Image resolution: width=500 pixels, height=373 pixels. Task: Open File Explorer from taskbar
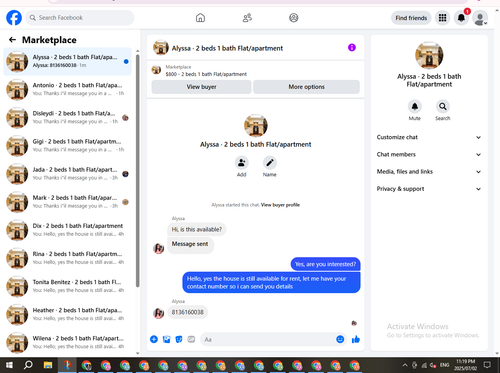click(48, 365)
